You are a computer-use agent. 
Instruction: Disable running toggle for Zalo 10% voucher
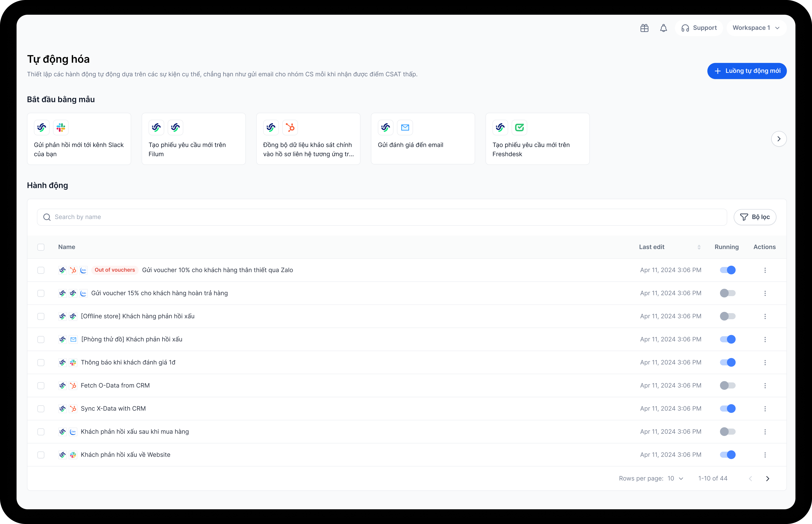pos(728,270)
